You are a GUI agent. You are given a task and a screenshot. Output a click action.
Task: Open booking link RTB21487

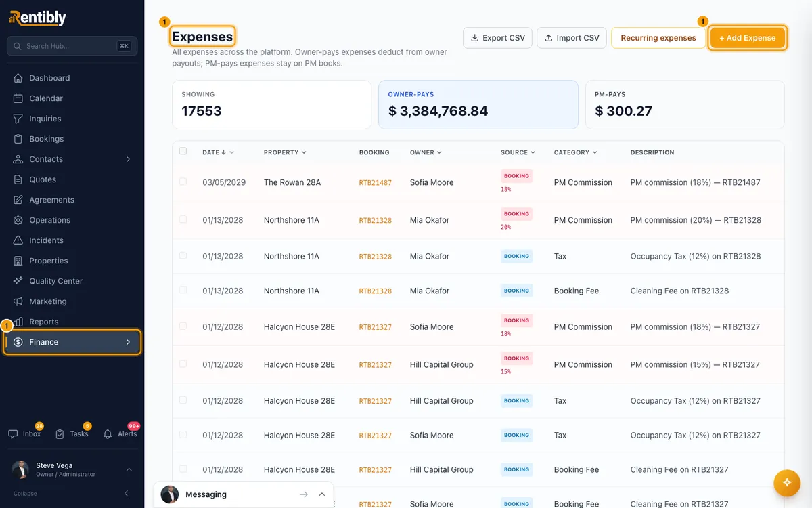[x=376, y=183]
